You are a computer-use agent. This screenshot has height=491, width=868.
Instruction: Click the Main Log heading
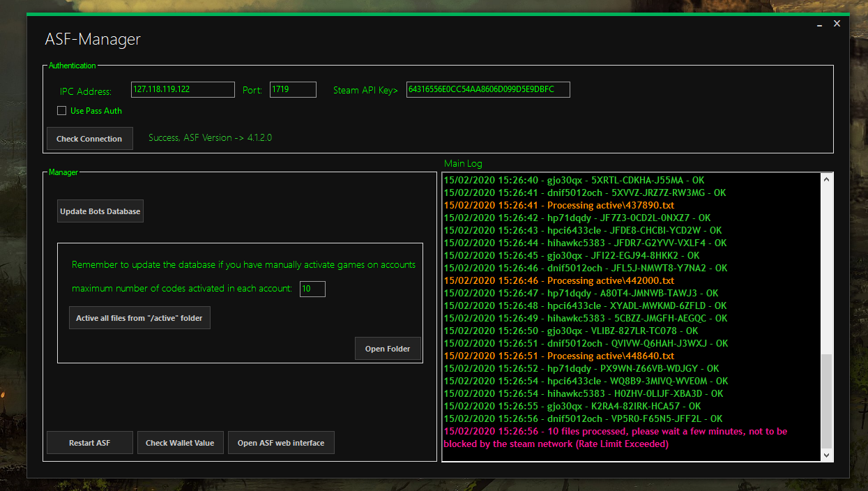[463, 163]
